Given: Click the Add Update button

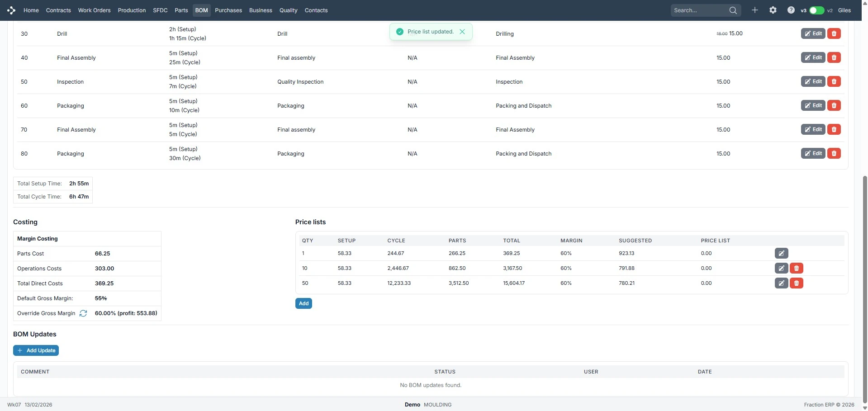Looking at the screenshot, I should pyautogui.click(x=36, y=350).
